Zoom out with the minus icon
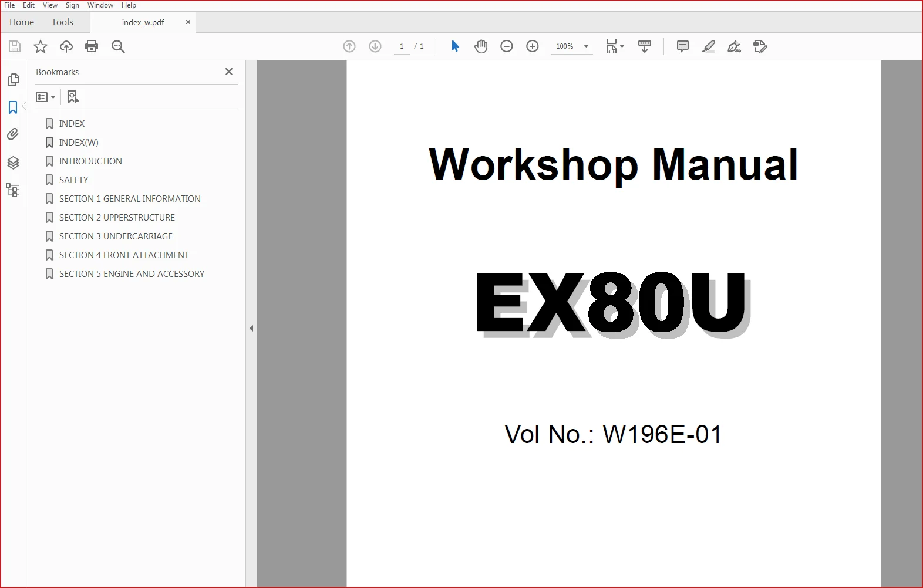 [x=507, y=46]
